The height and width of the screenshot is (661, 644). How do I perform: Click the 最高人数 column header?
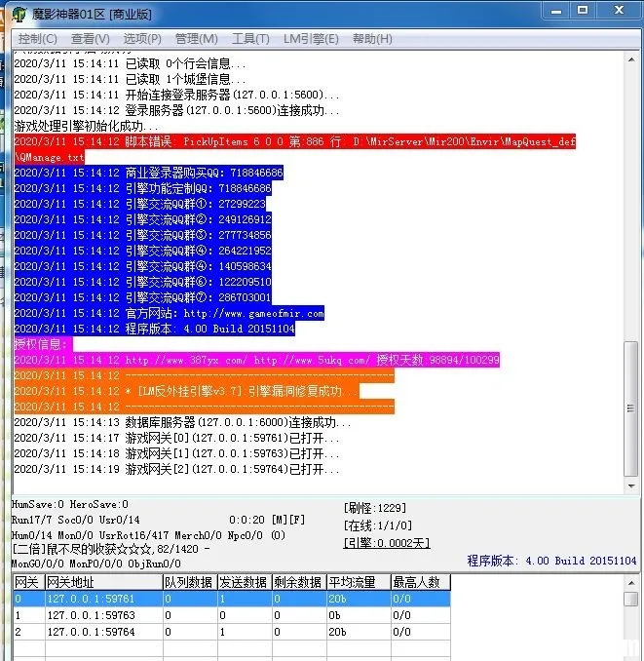coord(421,583)
